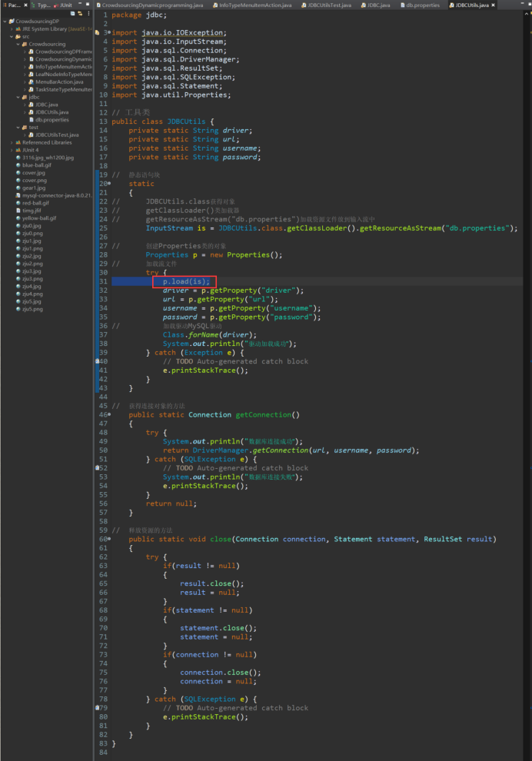532x761 pixels.
Task: Select gear1.jpg in the project tree
Action: (34, 188)
